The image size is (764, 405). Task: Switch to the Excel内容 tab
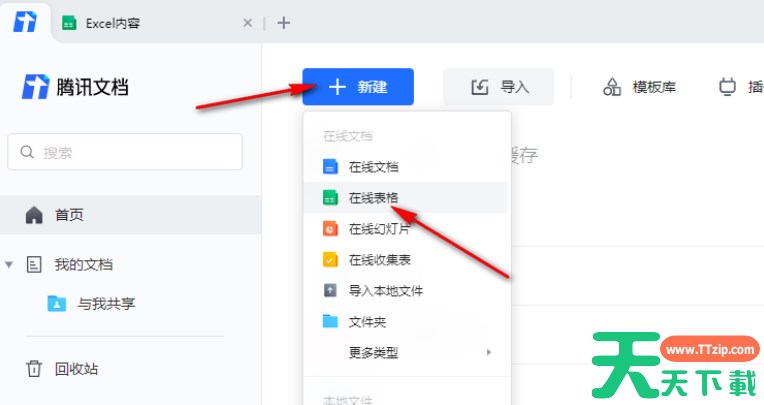(112, 22)
